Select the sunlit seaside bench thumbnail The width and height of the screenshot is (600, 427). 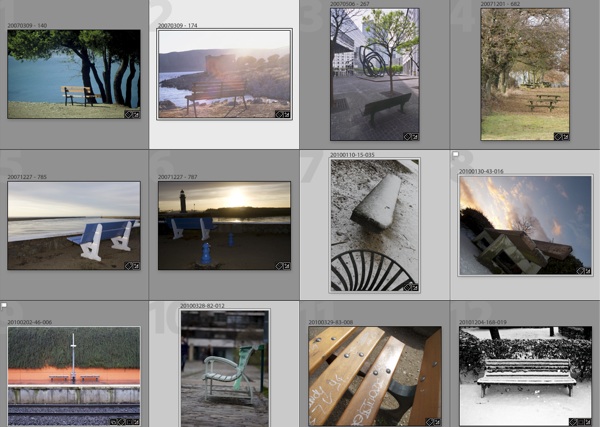coord(224,74)
